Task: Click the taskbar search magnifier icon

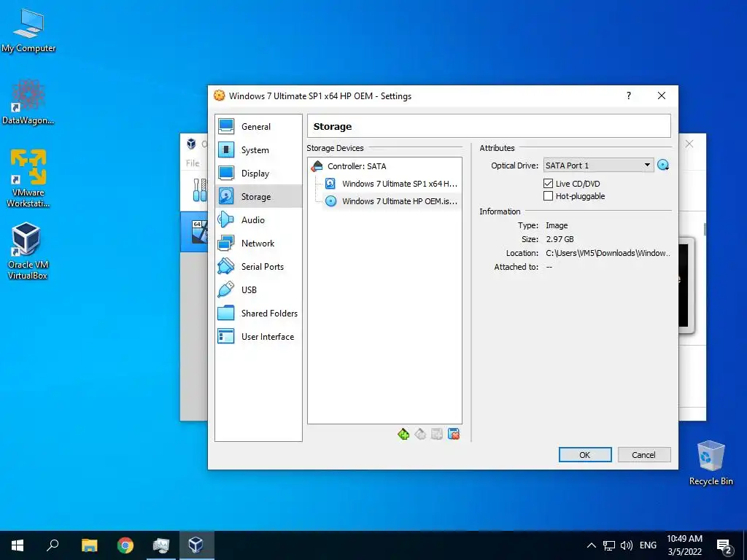Action: tap(53, 545)
